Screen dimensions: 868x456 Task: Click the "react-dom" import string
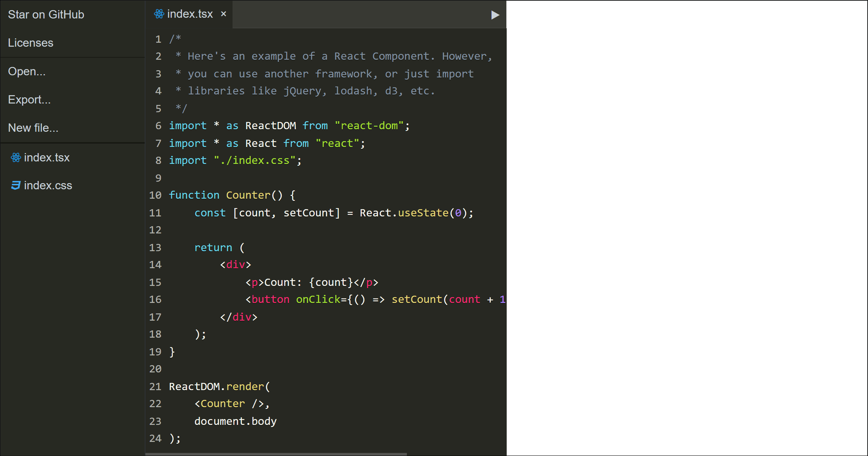(x=369, y=126)
